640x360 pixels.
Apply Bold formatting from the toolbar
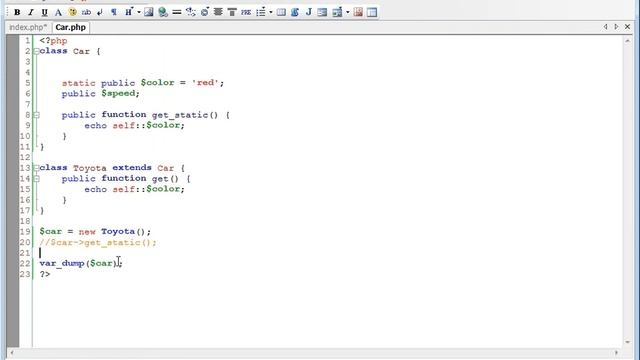17,12
